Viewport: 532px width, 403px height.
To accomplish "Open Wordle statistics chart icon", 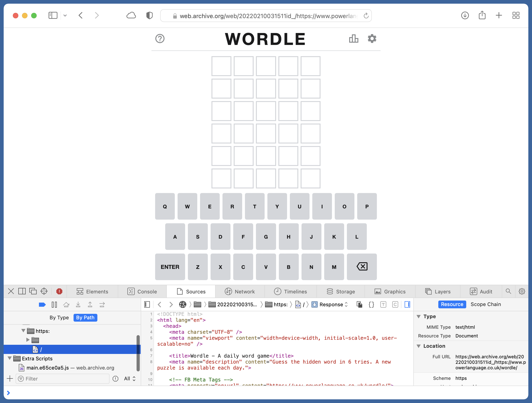I will (x=354, y=39).
